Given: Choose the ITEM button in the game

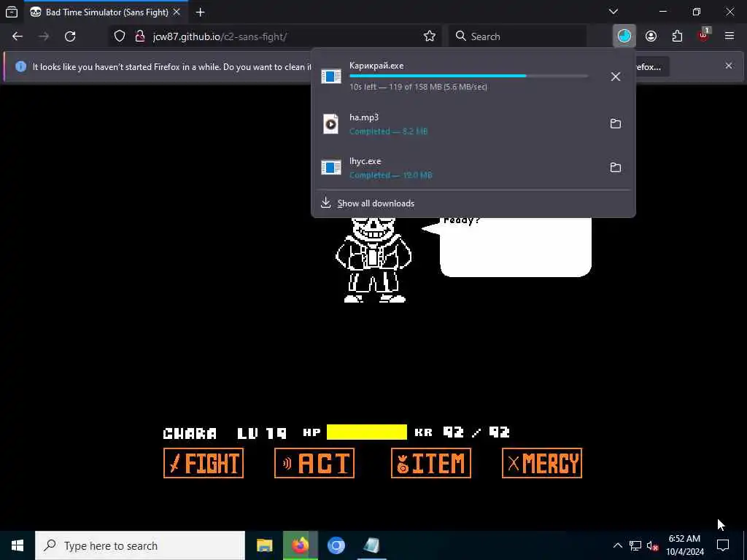Looking at the screenshot, I should [430, 463].
